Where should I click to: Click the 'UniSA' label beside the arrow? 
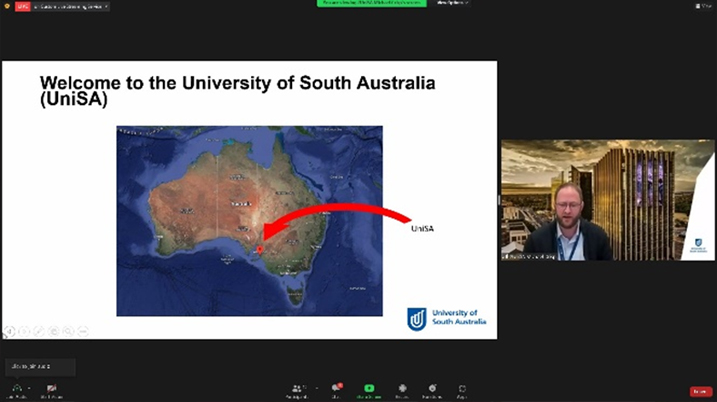pos(422,229)
